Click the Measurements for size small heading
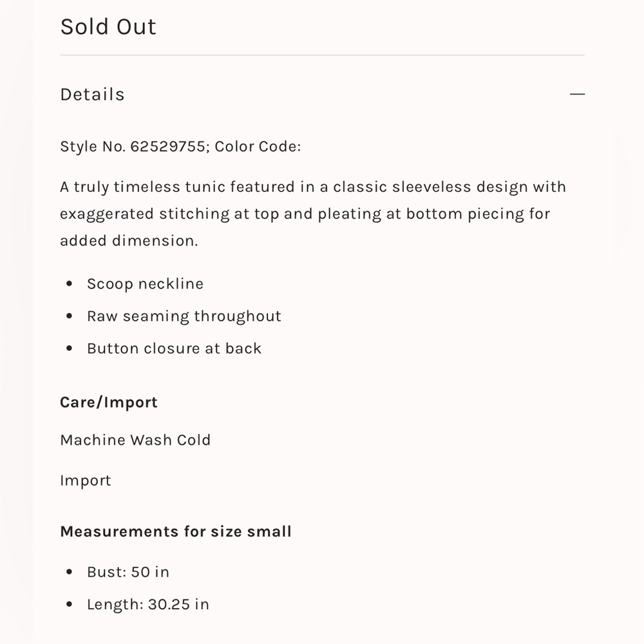This screenshot has height=644, width=644. tap(176, 531)
